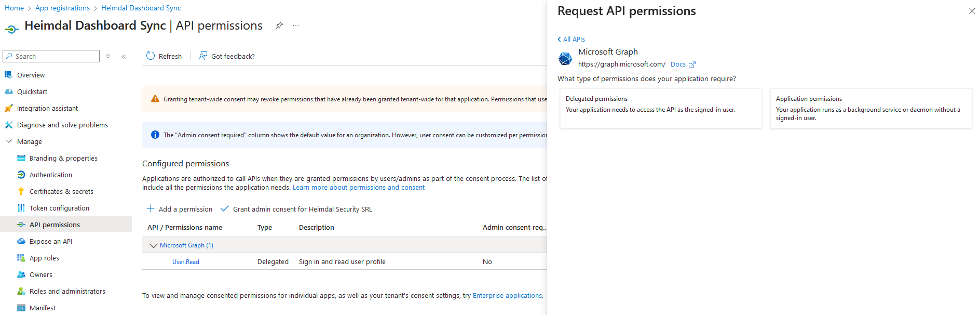Click the plus icon for Add a permission
This screenshot has height=315, width=980.
(x=151, y=208)
